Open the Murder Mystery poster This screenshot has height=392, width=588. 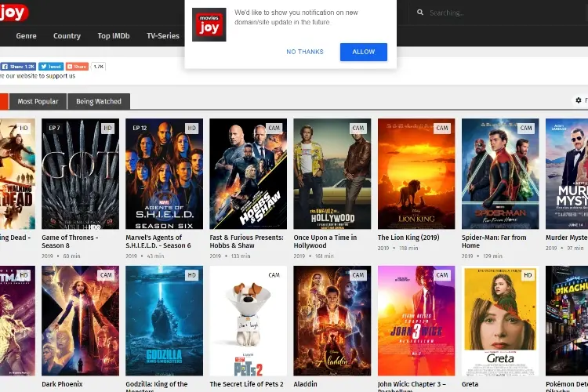(x=567, y=174)
